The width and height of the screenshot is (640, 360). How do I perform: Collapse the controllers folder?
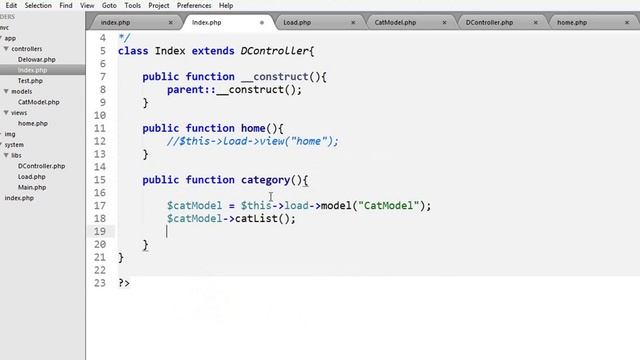[6, 49]
